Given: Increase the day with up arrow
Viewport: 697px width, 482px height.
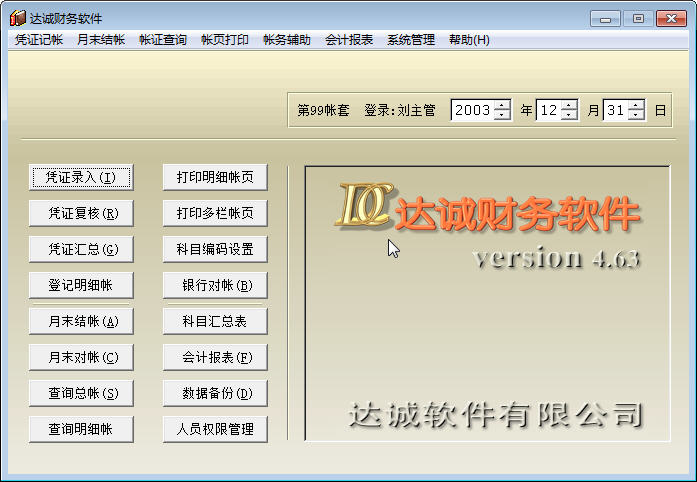Looking at the screenshot, I should [636, 105].
